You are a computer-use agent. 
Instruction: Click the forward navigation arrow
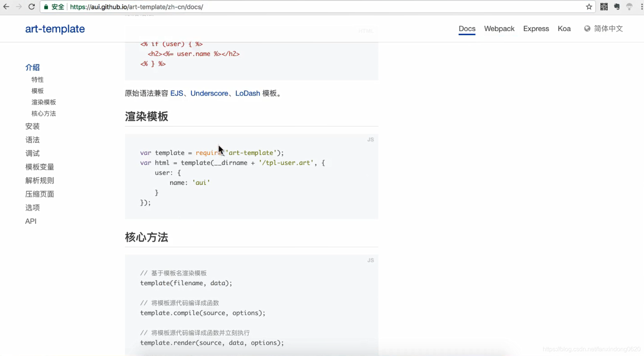19,6
